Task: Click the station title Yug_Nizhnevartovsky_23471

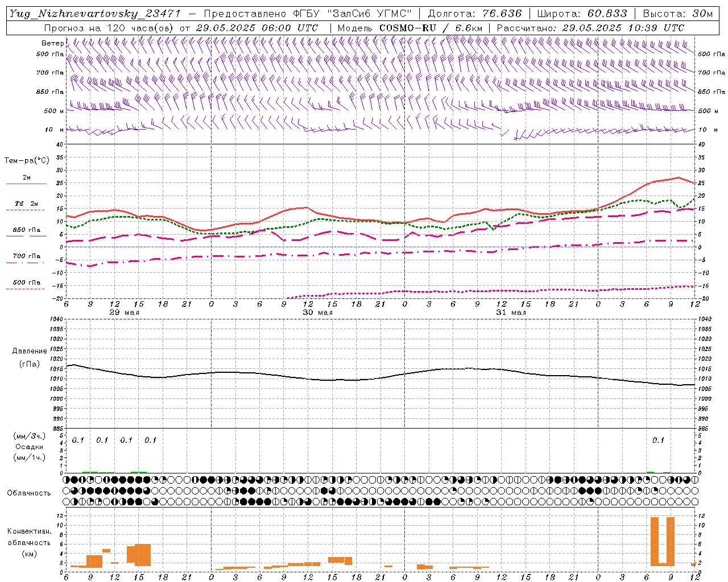Action: (95, 14)
